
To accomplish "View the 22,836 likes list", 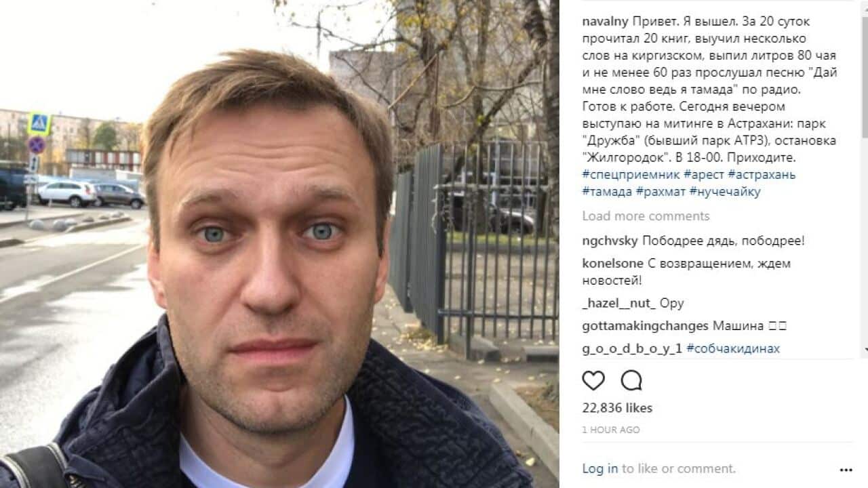I will coord(617,408).
